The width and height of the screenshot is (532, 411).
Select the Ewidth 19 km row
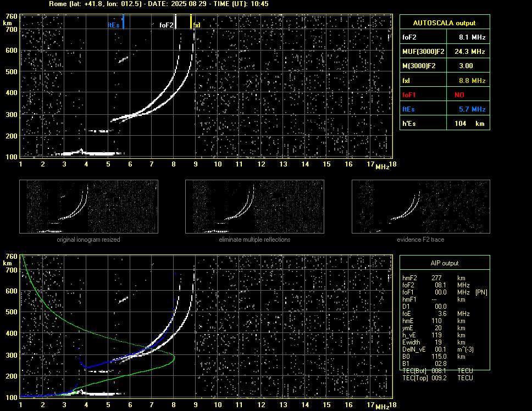434,342
